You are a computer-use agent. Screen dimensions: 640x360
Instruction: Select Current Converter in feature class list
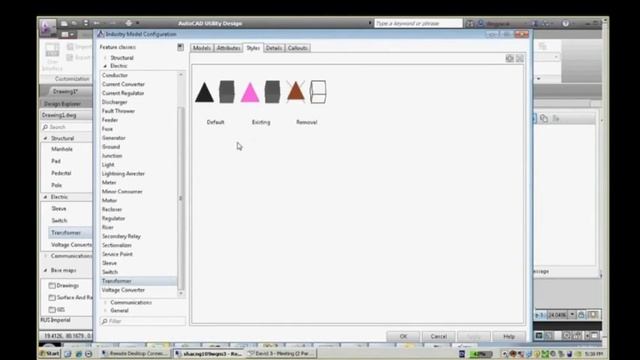pyautogui.click(x=123, y=84)
